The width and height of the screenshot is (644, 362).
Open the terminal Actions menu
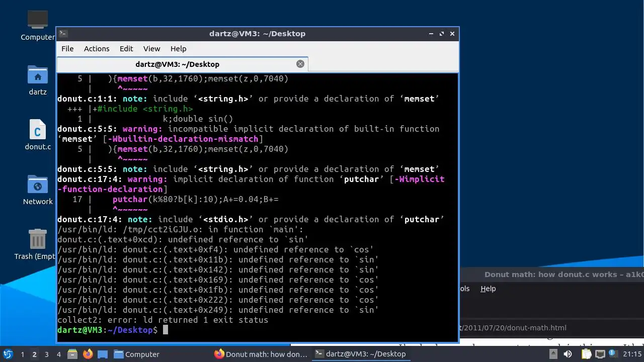click(97, 49)
